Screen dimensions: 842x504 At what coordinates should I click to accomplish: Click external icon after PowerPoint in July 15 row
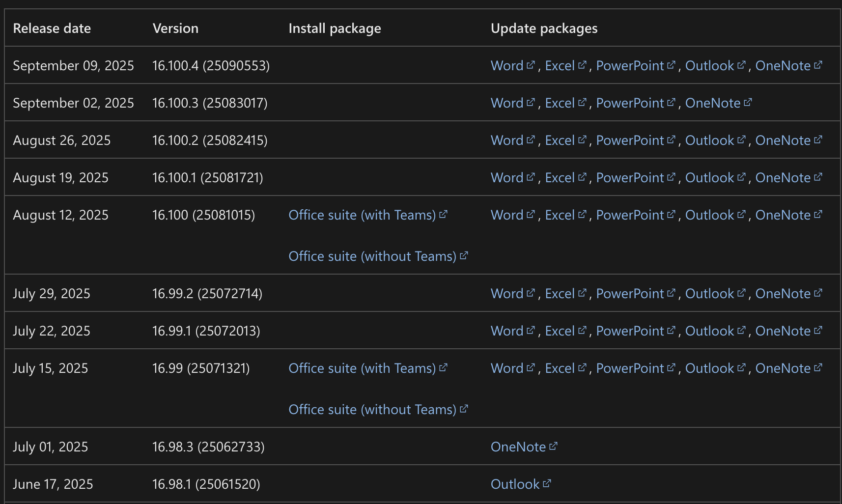pyautogui.click(x=672, y=367)
